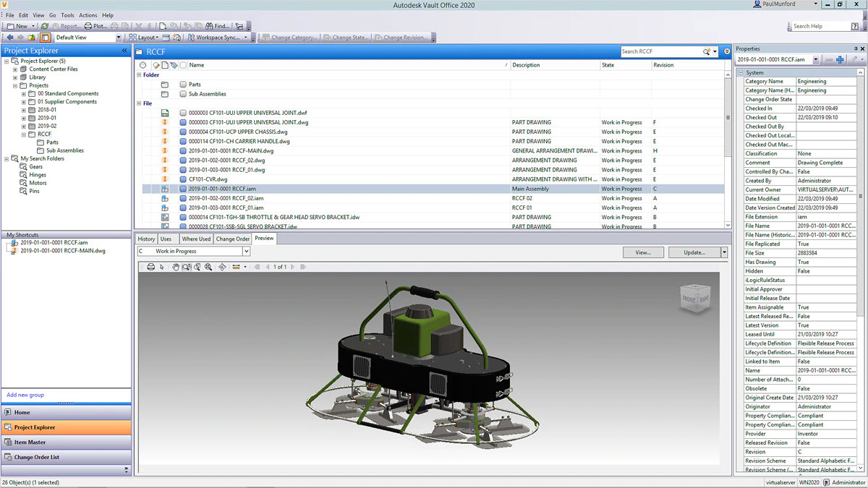This screenshot has width=868, height=488.
Task: Toggle the navigation pane icon beside Default View
Action: [x=46, y=37]
